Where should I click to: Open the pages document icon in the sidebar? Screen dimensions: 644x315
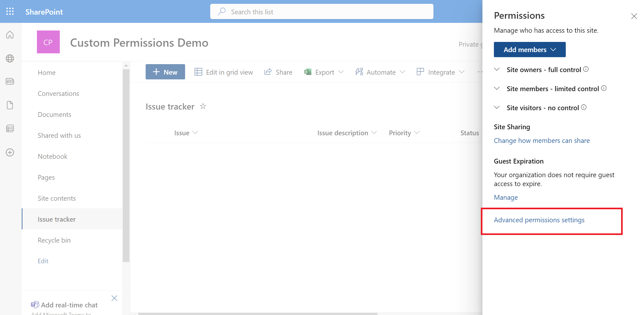coord(10,105)
